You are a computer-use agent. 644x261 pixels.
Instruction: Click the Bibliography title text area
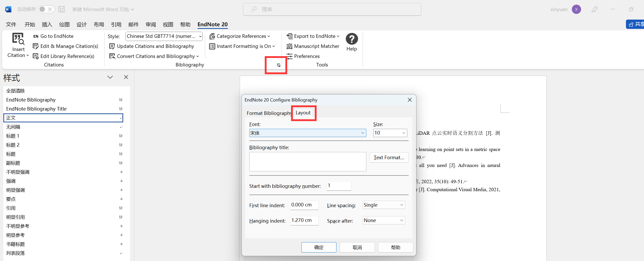point(308,162)
